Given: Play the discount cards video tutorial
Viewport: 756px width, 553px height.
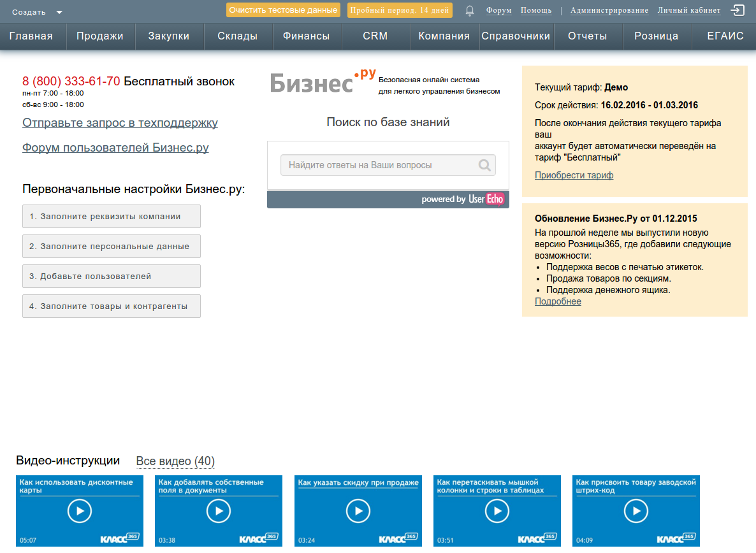Looking at the screenshot, I should [x=80, y=511].
